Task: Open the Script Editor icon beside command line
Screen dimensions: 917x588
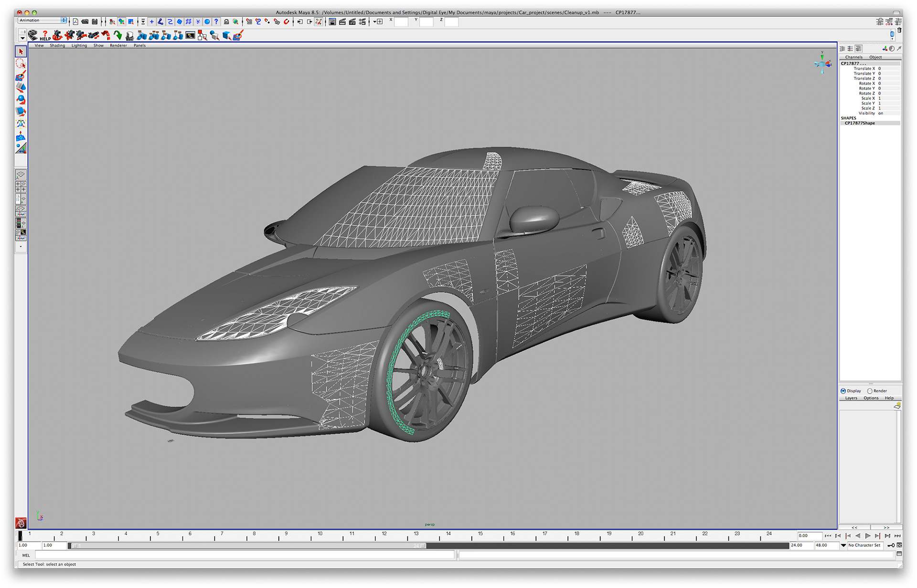Action: [x=899, y=554]
